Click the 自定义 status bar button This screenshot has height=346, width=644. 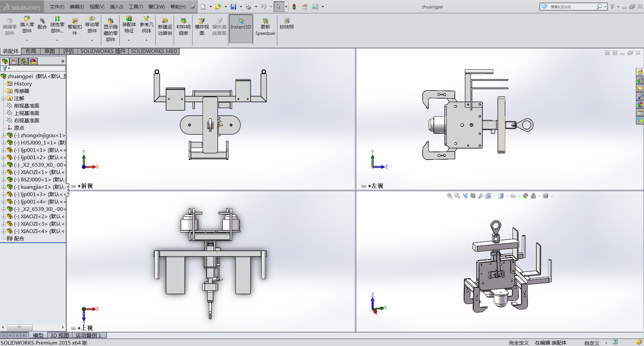coord(592,343)
